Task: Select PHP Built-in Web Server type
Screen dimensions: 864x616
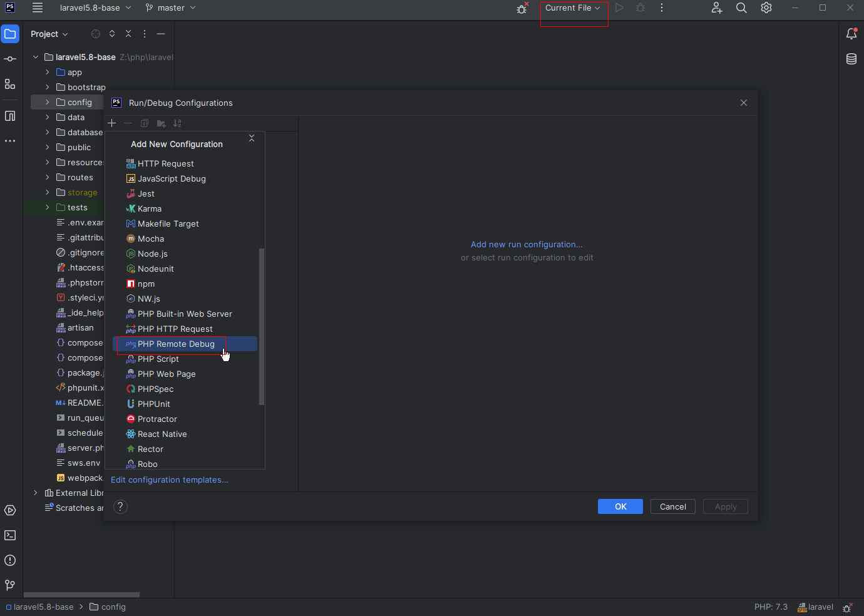Action: click(x=185, y=314)
